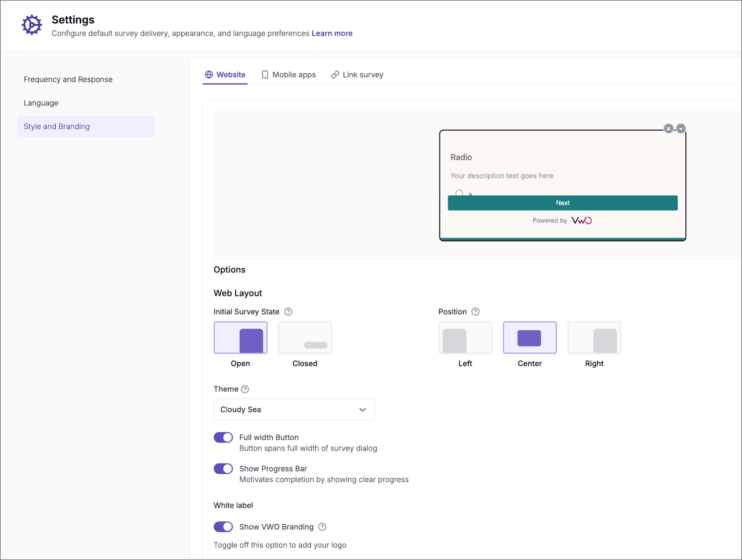Go to Frequency and Response settings
Image resolution: width=742 pixels, height=560 pixels.
[68, 79]
